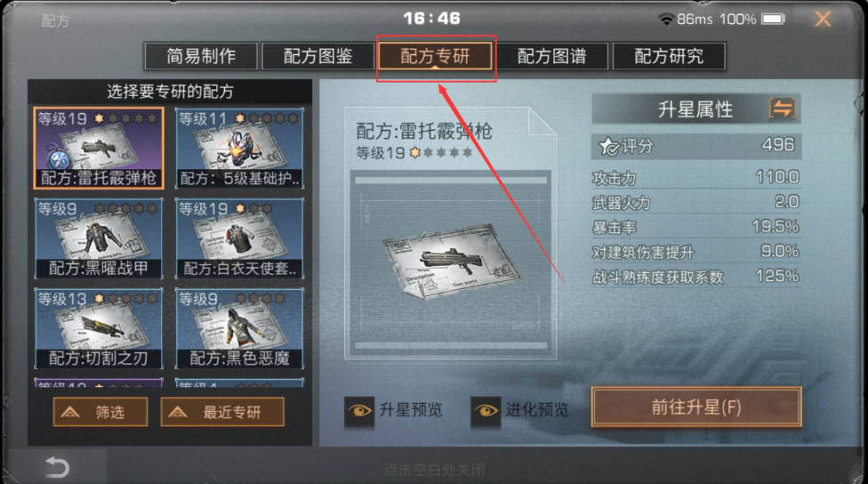
Task: Select the 配方:切割之刃 recipe thumbnail
Action: (99, 328)
